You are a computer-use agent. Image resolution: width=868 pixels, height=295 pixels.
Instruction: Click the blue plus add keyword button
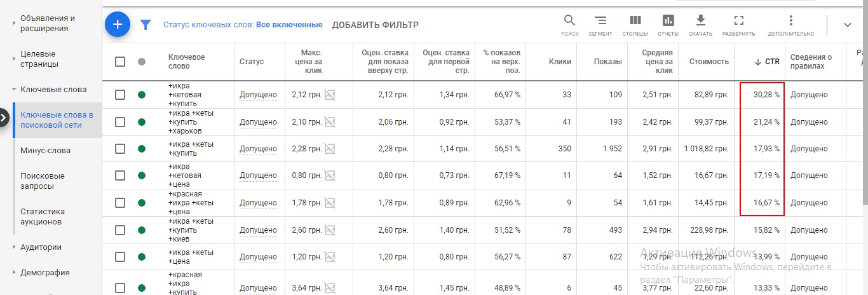pos(118,25)
